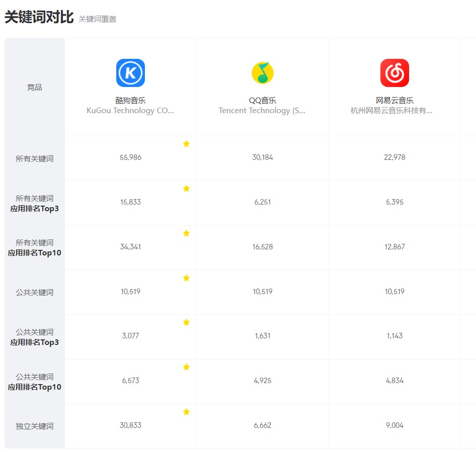Open the 网易云音乐 app name link
The height and width of the screenshot is (452, 476).
[x=395, y=100]
